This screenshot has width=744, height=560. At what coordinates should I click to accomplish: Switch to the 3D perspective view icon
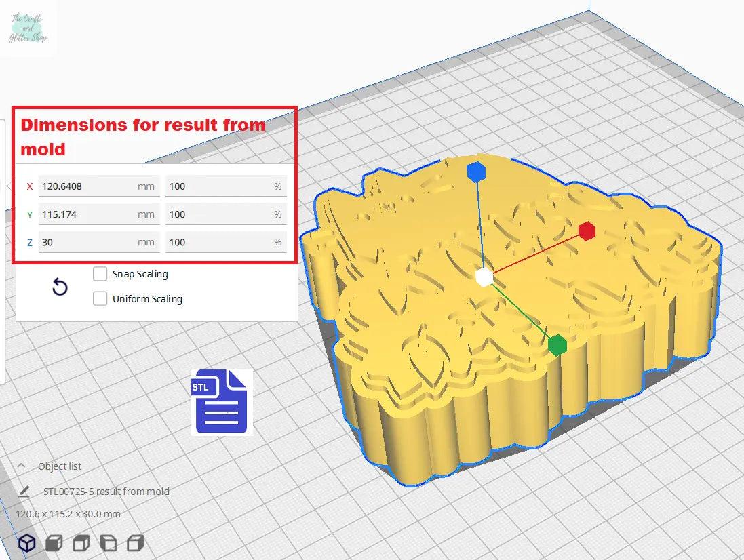tap(26, 542)
